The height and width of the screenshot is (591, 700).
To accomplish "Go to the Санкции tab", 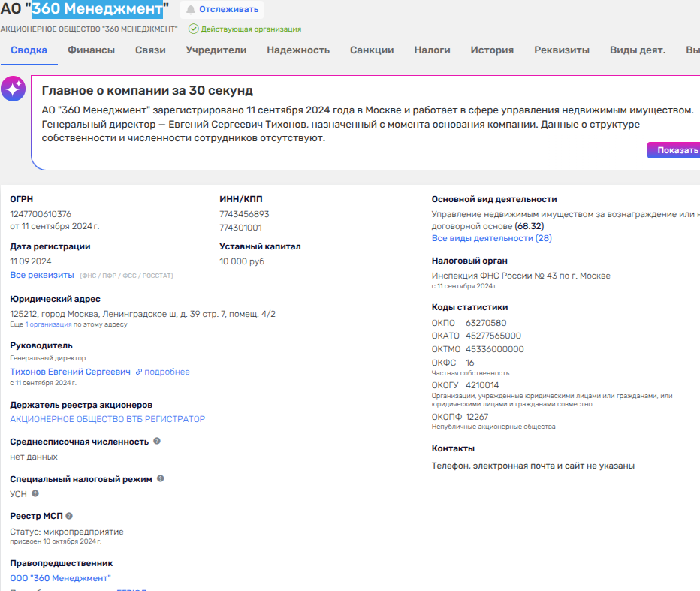I will [x=372, y=50].
